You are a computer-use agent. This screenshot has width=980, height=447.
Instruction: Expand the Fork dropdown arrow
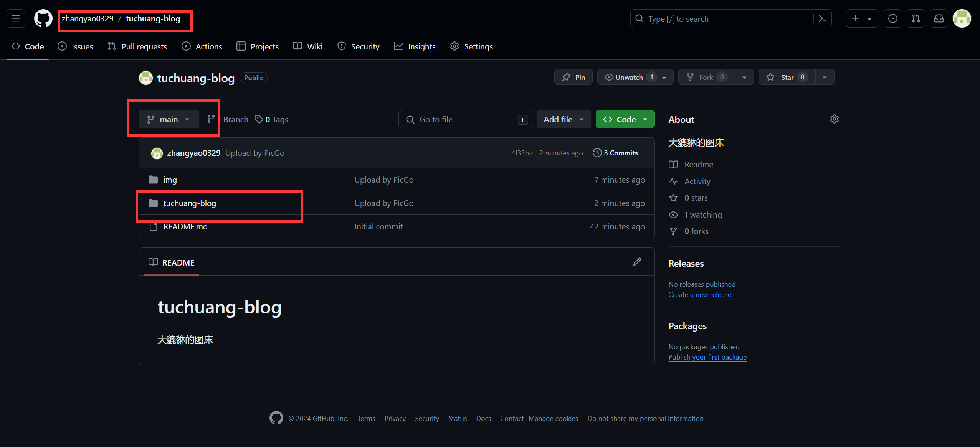(x=744, y=77)
